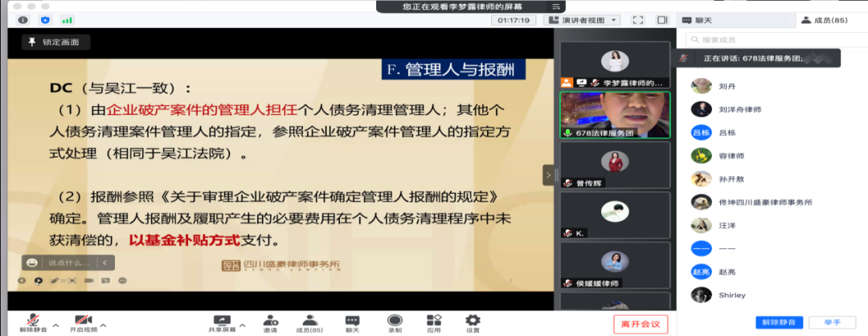The image size is (868, 336).
Task: Open the 共享屏幕 share screen icon
Action: [x=222, y=320]
